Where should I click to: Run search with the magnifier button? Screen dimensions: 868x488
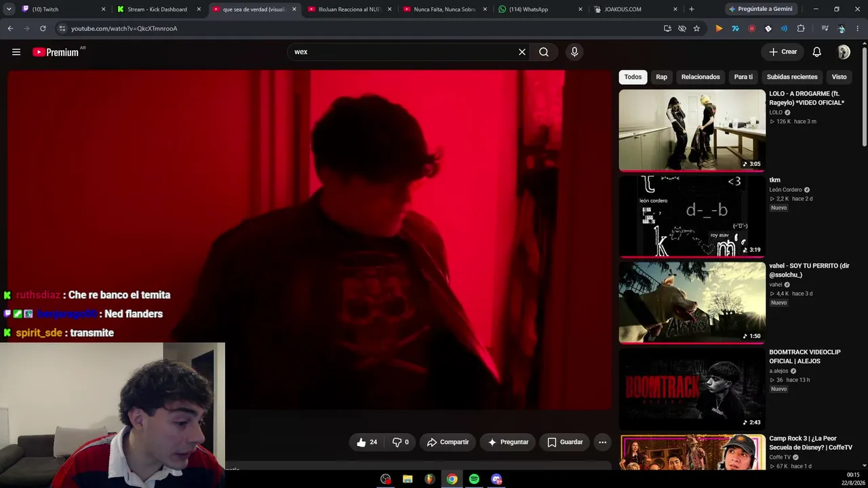[544, 52]
